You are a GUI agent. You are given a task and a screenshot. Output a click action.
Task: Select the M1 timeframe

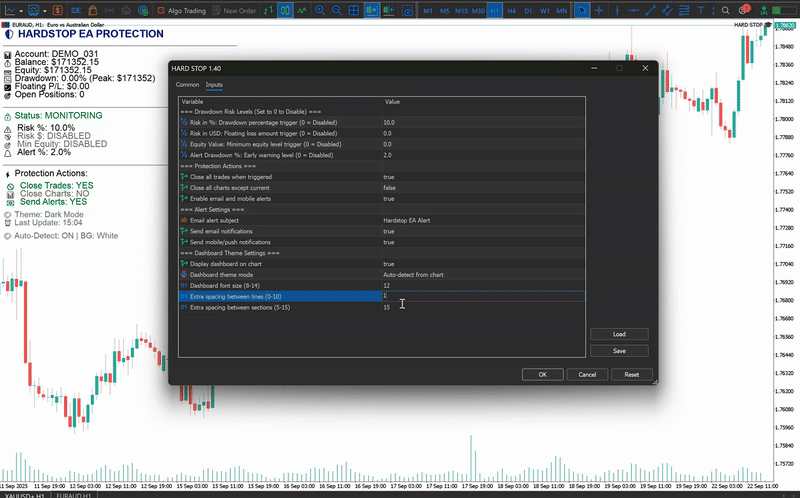[428, 10]
